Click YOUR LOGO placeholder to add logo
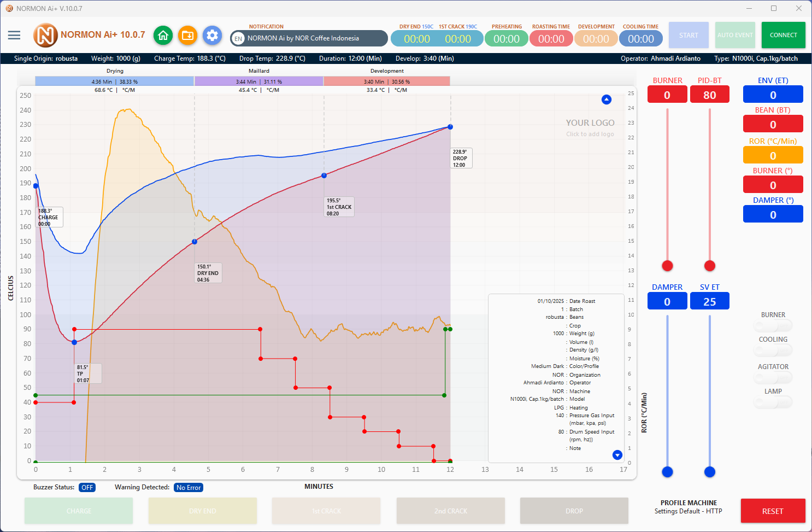 pos(590,127)
